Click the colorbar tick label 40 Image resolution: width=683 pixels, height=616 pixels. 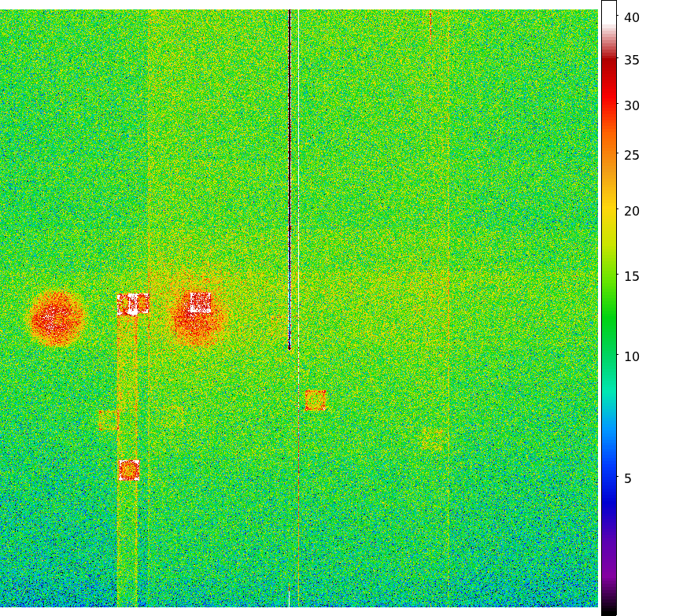pos(632,18)
